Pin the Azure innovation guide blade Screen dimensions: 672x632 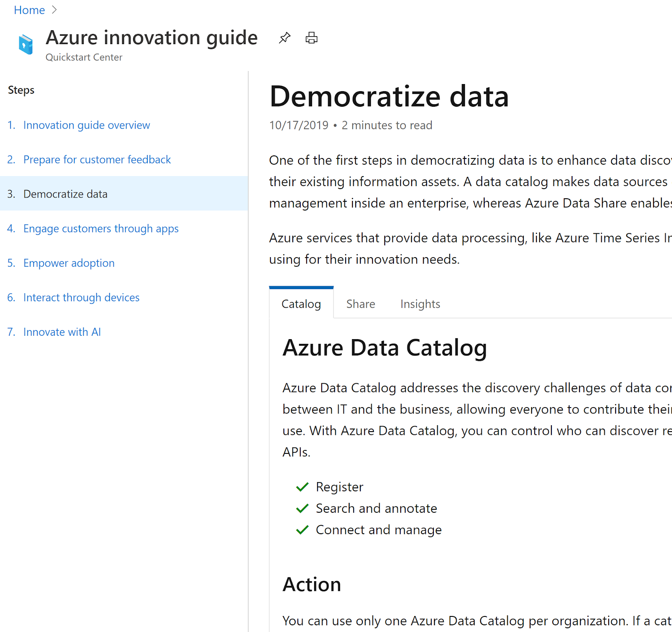284,38
